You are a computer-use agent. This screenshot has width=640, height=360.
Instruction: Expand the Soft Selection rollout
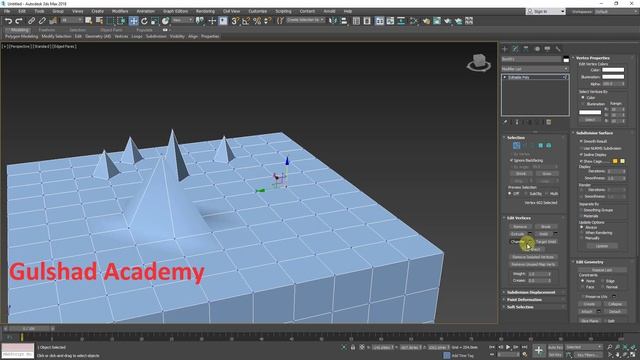point(535,307)
